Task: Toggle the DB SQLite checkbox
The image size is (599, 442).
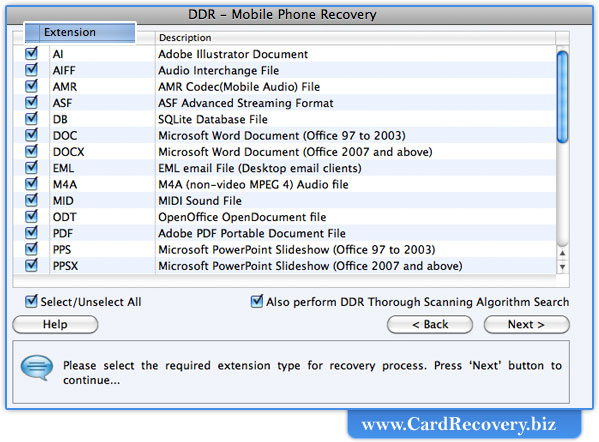Action: (x=31, y=118)
